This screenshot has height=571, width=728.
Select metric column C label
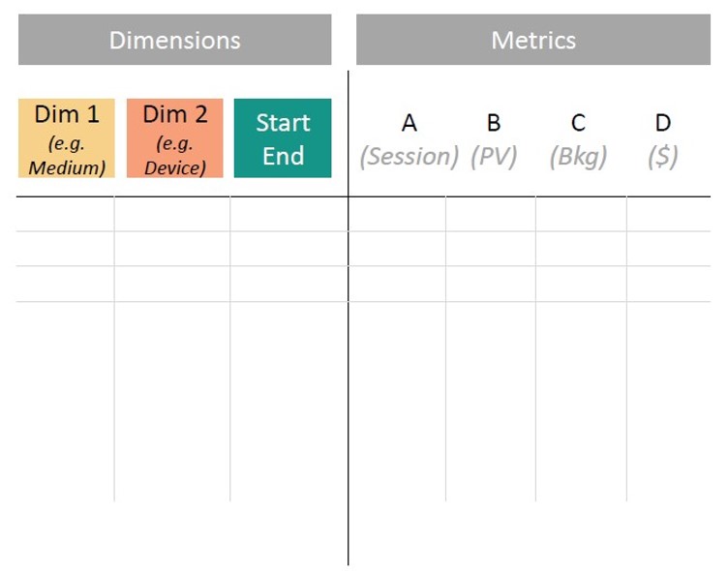coord(578,123)
